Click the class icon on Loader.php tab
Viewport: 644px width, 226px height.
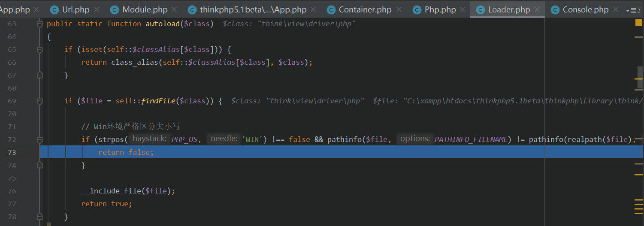480,9
